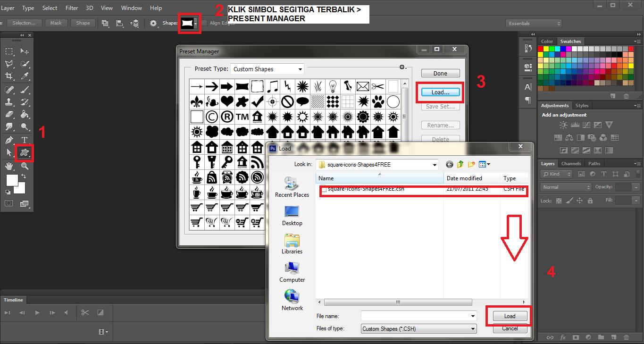The height and width of the screenshot is (344, 644).
Task: Open the Window menu
Action: pyautogui.click(x=131, y=8)
